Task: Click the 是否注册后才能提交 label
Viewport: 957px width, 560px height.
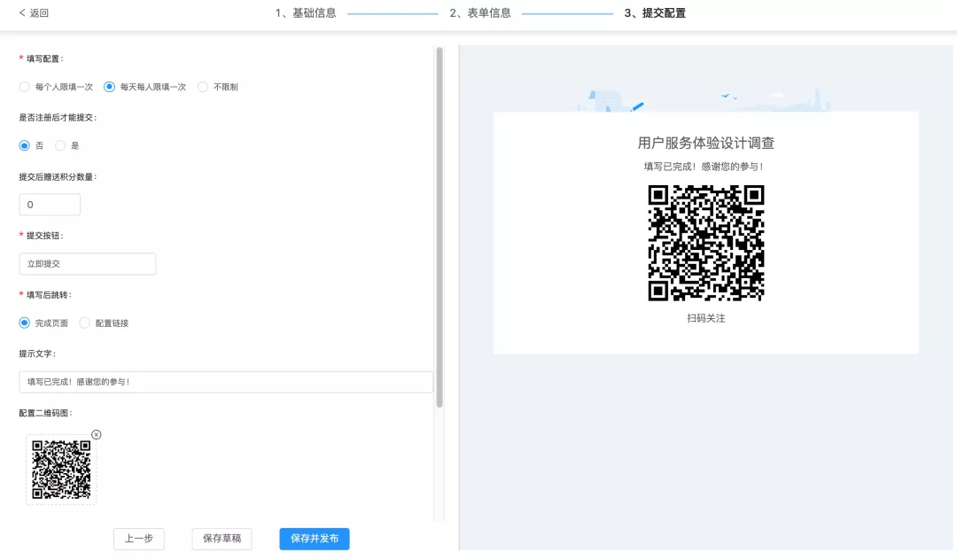Action: (x=58, y=117)
